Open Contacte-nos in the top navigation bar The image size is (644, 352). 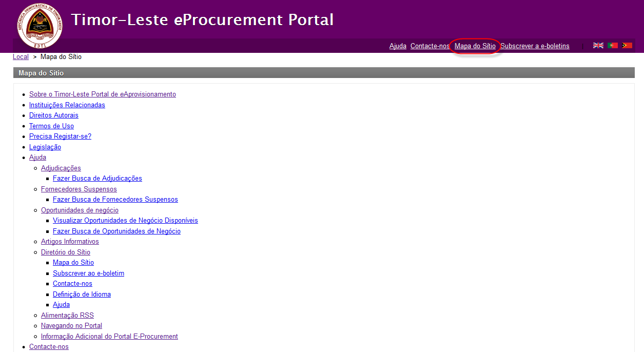430,46
